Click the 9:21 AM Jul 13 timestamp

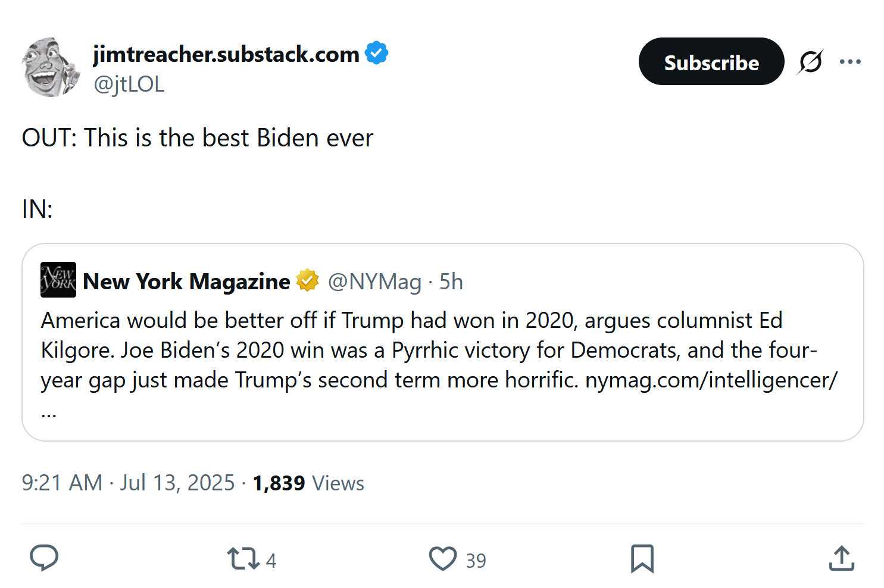point(128,483)
